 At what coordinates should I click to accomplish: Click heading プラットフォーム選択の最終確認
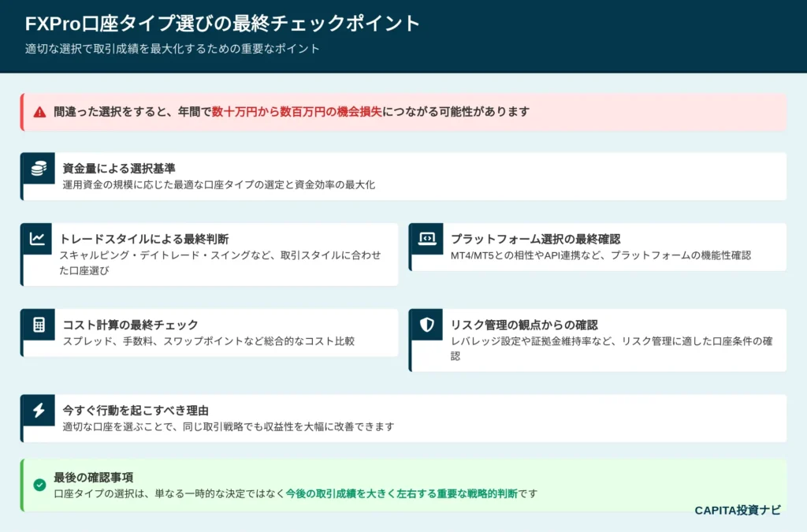click(535, 239)
